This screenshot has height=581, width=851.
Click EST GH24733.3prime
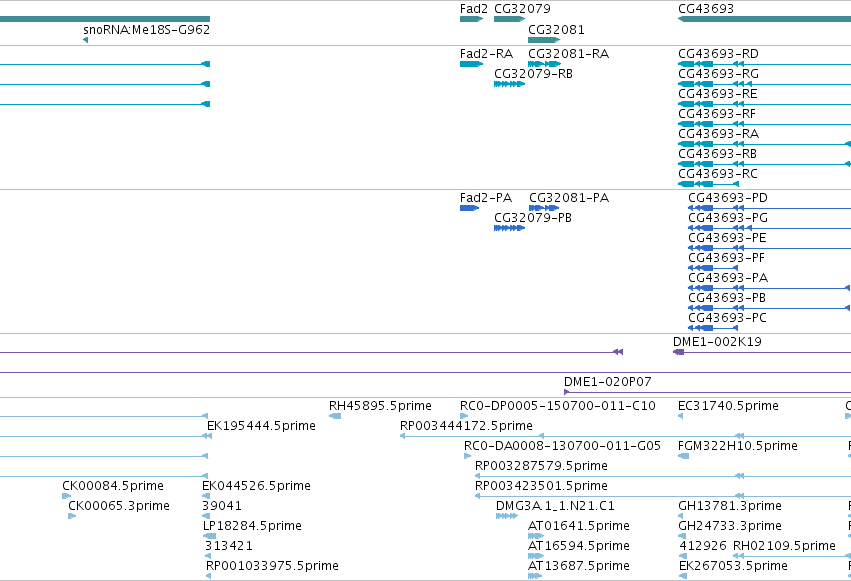730,526
